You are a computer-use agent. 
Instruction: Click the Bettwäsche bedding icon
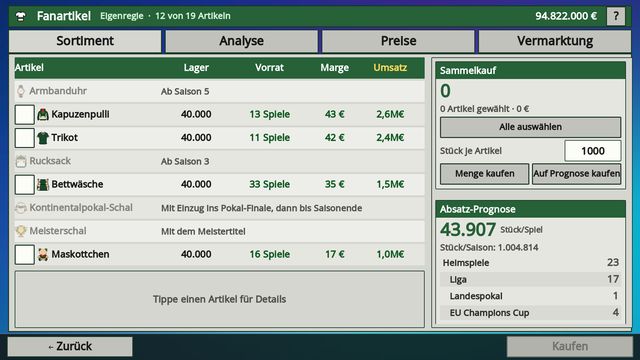pyautogui.click(x=43, y=184)
